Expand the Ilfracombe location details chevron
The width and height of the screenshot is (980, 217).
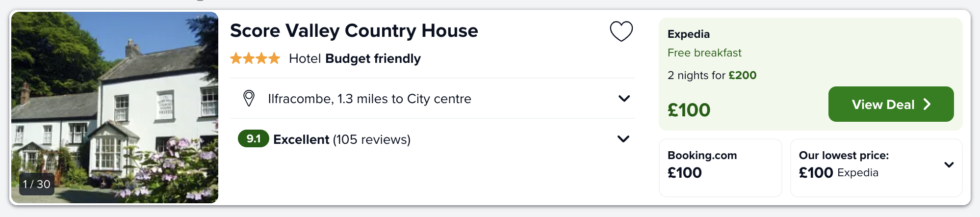(624, 98)
